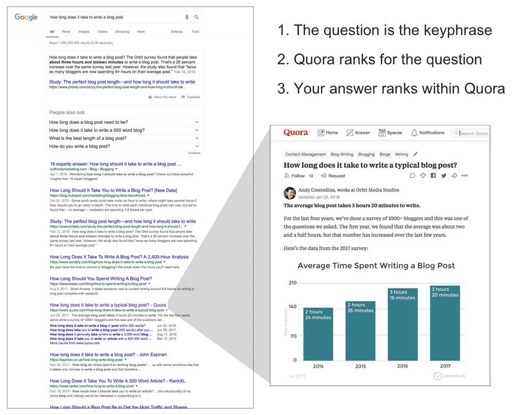Click the Answer pencil icon in Quora

point(350,133)
